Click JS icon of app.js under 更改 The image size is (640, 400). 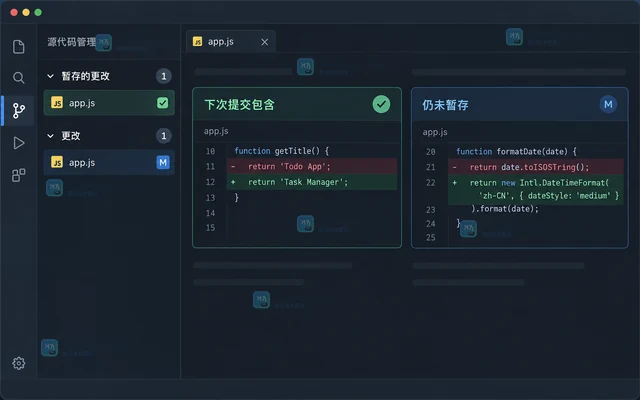click(57, 162)
